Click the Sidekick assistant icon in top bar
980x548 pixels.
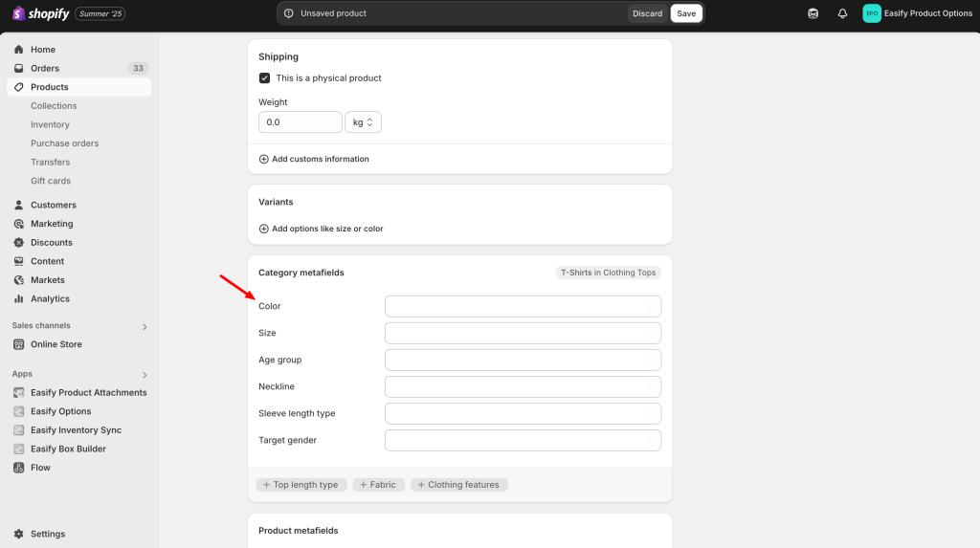pyautogui.click(x=813, y=13)
